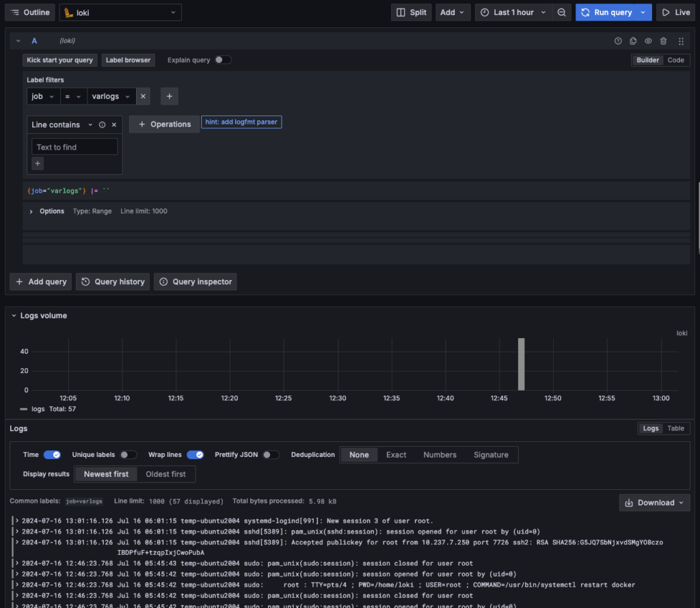
Task: Open the query help icon
Action: click(618, 41)
